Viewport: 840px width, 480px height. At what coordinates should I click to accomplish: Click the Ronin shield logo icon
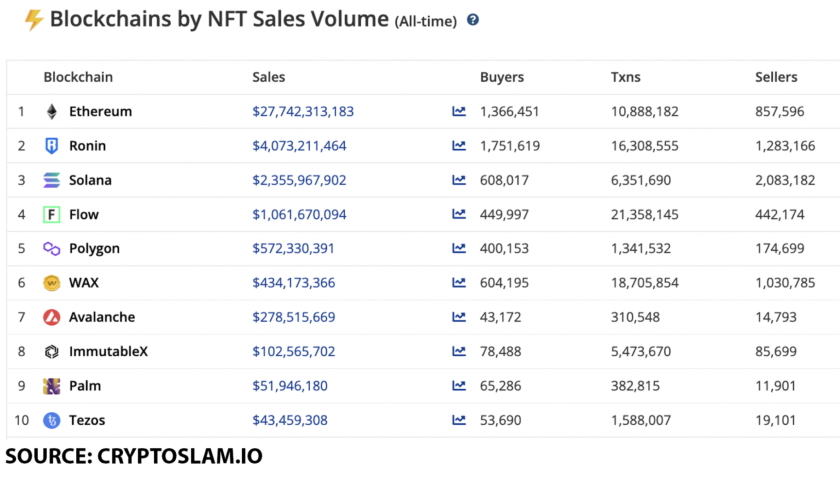click(51, 146)
